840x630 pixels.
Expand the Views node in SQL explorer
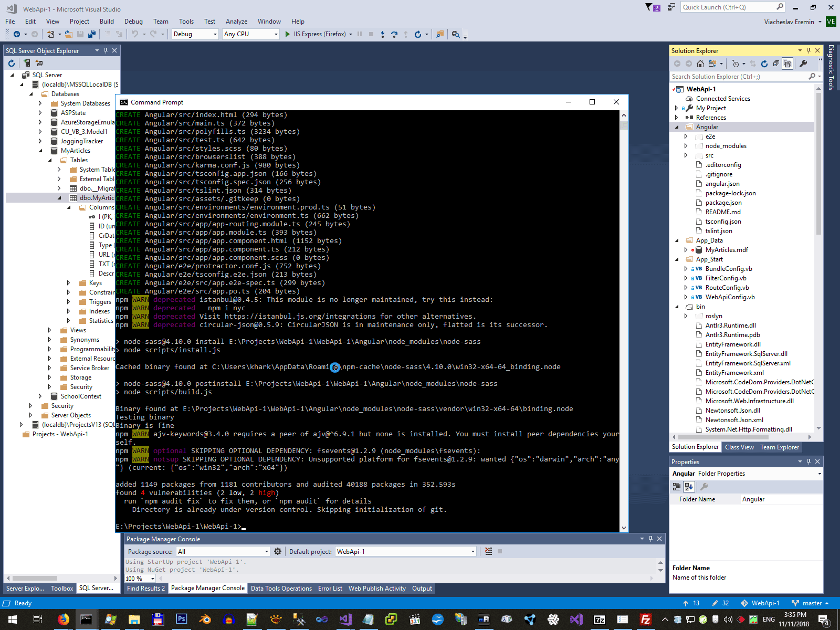pyautogui.click(x=50, y=330)
